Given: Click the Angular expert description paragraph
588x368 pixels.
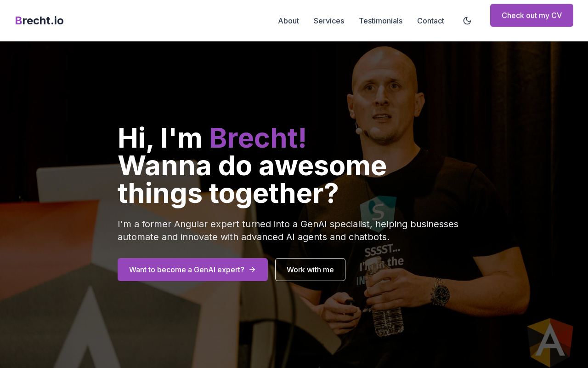Looking at the screenshot, I should (288, 230).
